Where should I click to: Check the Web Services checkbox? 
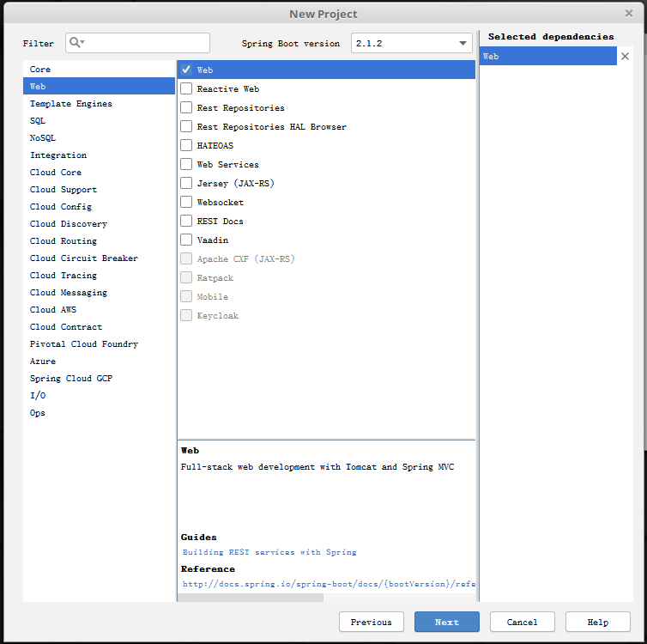(186, 164)
